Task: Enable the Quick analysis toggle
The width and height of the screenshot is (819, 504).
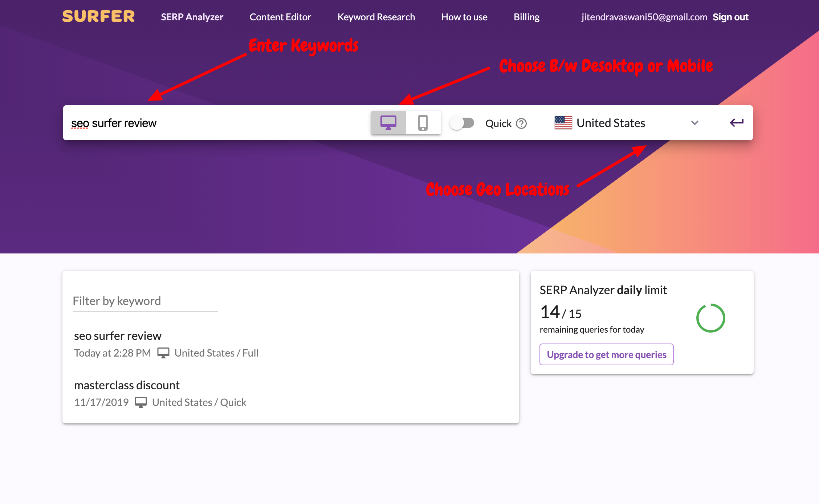Action: [x=462, y=123]
